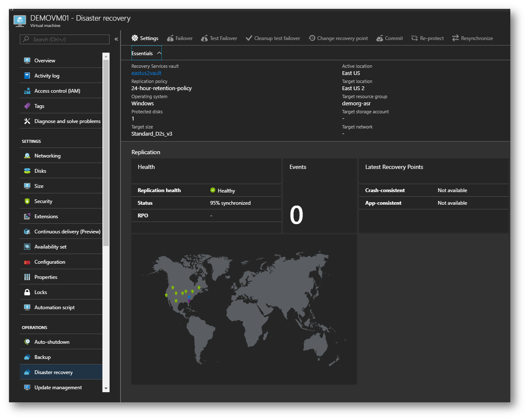Click the Diagnose and solve problems wrench icon
This screenshot has width=528, height=420.
[27, 121]
